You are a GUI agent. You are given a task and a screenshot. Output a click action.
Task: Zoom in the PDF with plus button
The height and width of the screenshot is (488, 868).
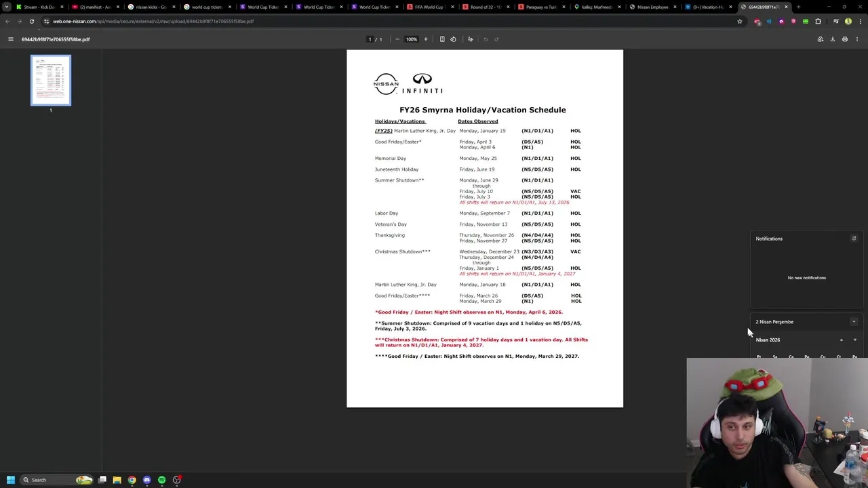[426, 39]
